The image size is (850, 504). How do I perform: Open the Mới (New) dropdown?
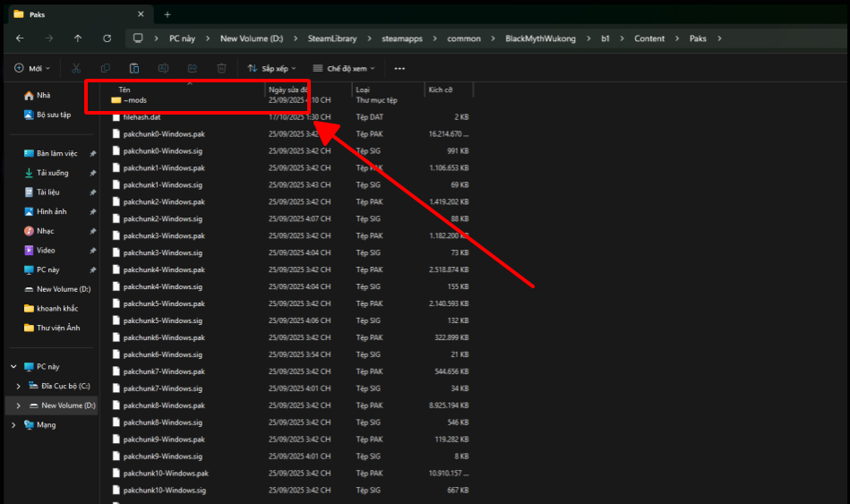click(x=31, y=68)
